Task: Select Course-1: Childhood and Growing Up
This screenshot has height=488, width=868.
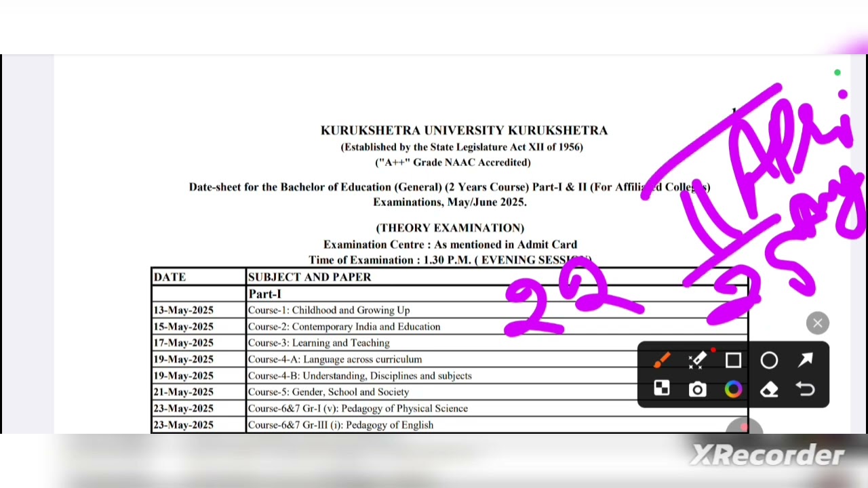Action: (329, 310)
